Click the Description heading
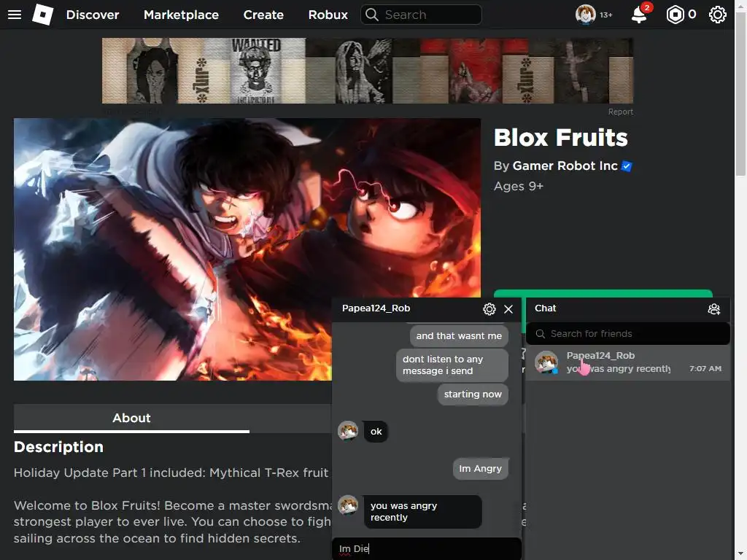Screen dimensions: 747x560 58,447
